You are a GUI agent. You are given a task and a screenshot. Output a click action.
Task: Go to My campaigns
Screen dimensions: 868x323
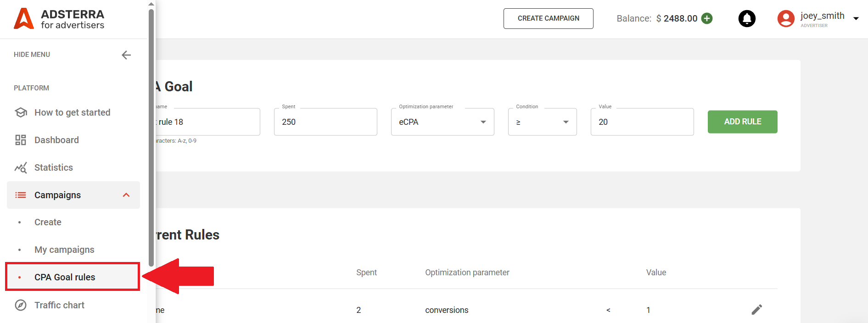point(64,250)
